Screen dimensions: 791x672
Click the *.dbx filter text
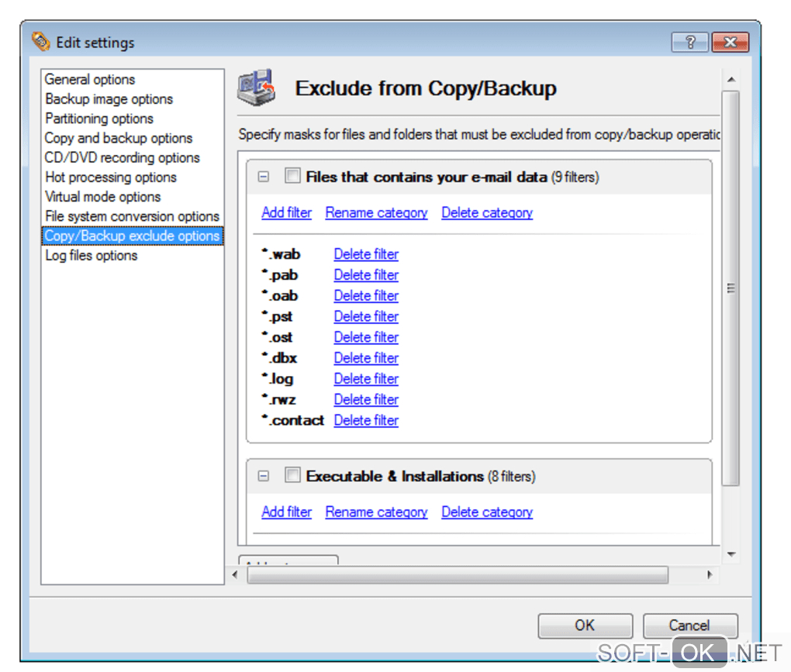point(279,357)
